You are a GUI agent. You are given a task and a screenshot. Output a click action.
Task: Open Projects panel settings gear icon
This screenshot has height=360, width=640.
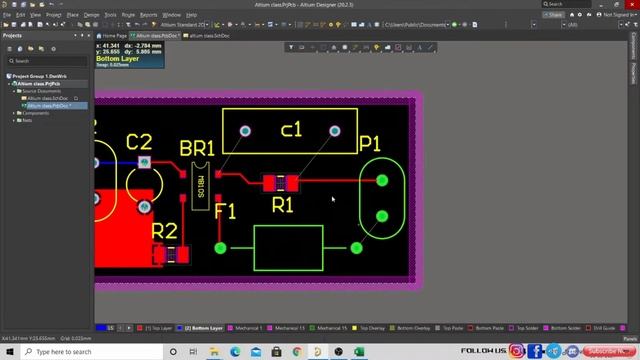click(x=53, y=49)
